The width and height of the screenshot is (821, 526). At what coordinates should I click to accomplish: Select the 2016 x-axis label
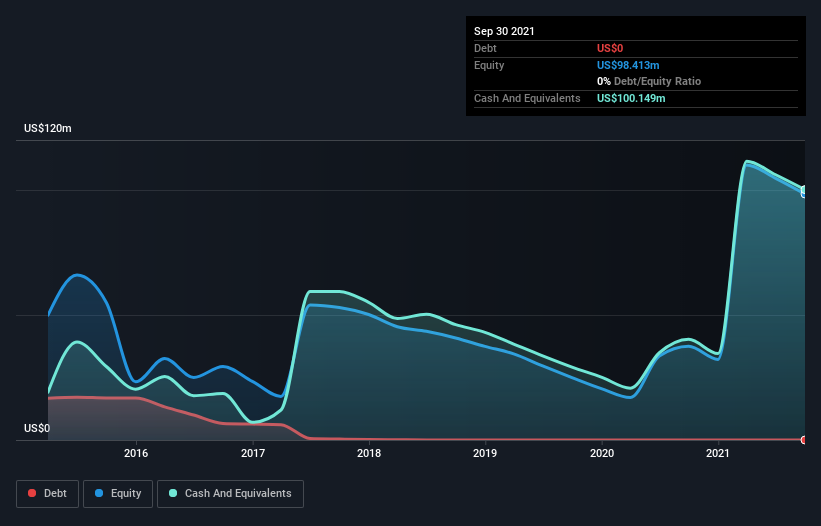[136, 453]
